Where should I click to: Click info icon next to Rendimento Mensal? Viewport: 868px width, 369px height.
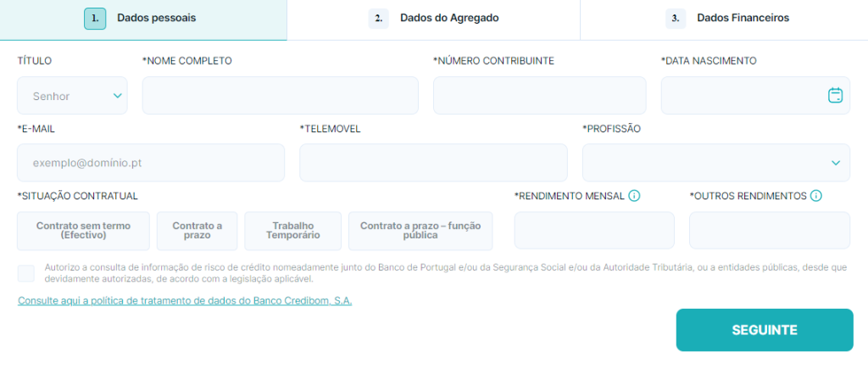pos(634,196)
